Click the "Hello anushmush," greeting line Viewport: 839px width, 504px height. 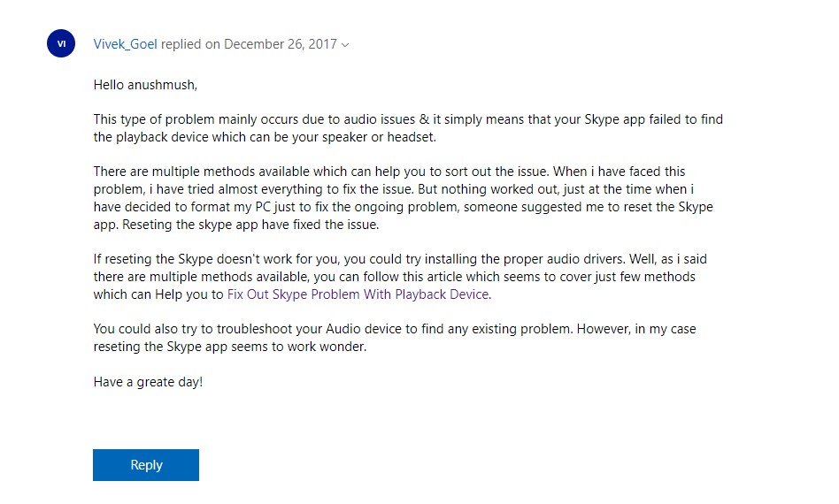click(145, 85)
